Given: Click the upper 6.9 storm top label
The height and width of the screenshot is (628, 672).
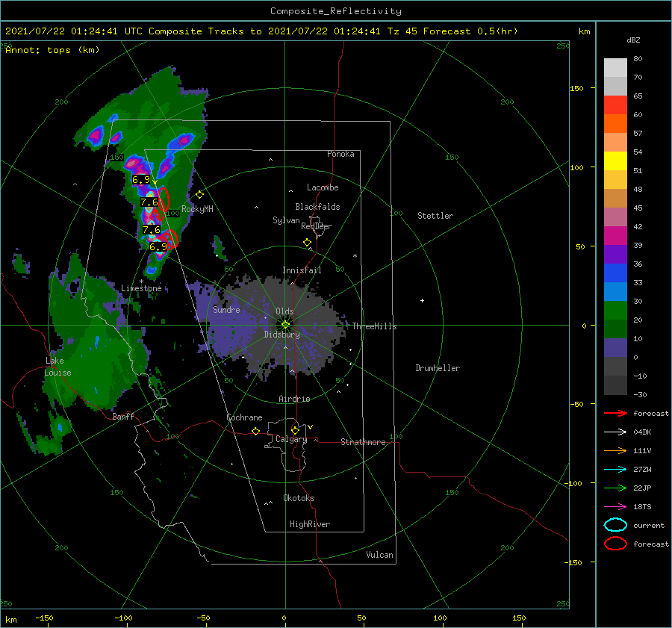Looking at the screenshot, I should (141, 180).
